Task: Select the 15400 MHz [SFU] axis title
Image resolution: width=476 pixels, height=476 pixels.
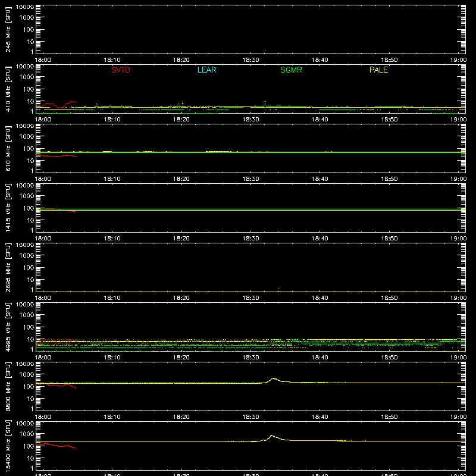Action: point(8,446)
